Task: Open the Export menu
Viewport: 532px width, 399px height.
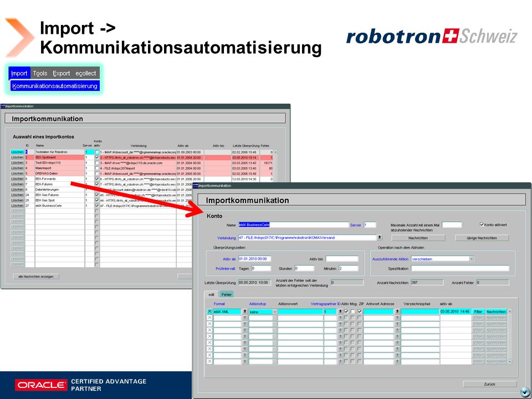Action: tap(62, 73)
